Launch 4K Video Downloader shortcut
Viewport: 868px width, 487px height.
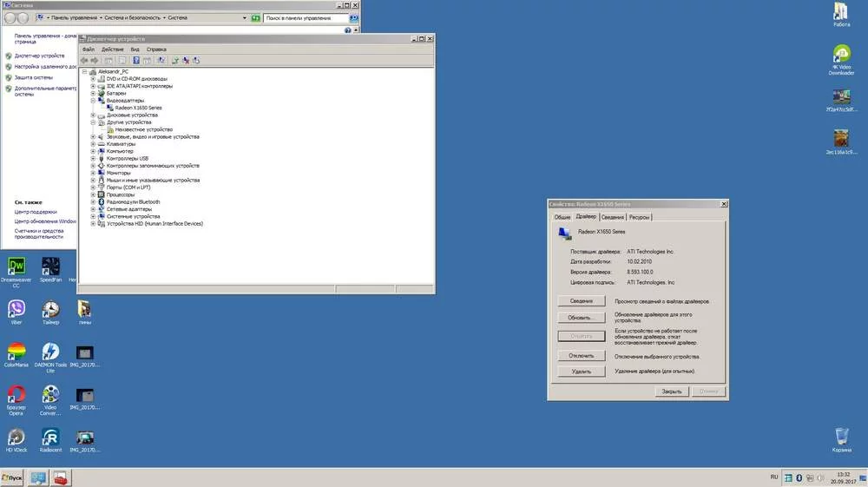click(841, 60)
